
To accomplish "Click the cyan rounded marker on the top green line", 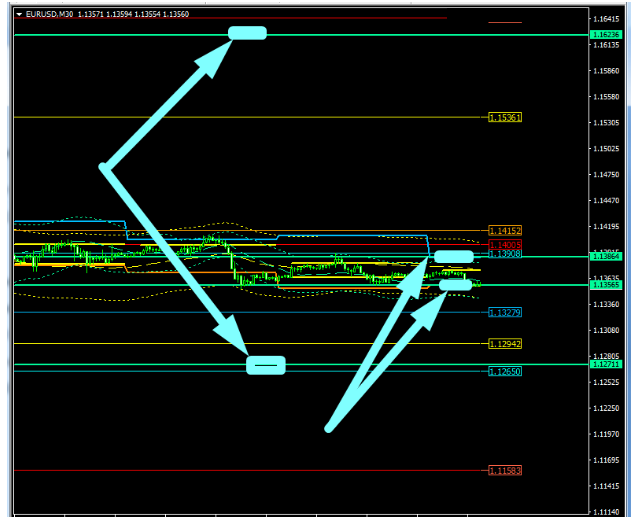I will (247, 33).
